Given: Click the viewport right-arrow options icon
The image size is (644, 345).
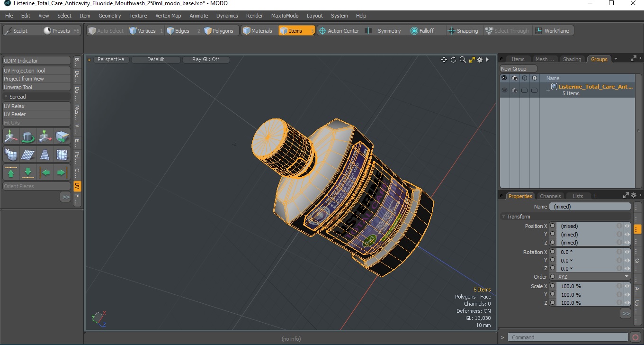Looking at the screenshot, I should (488, 60).
